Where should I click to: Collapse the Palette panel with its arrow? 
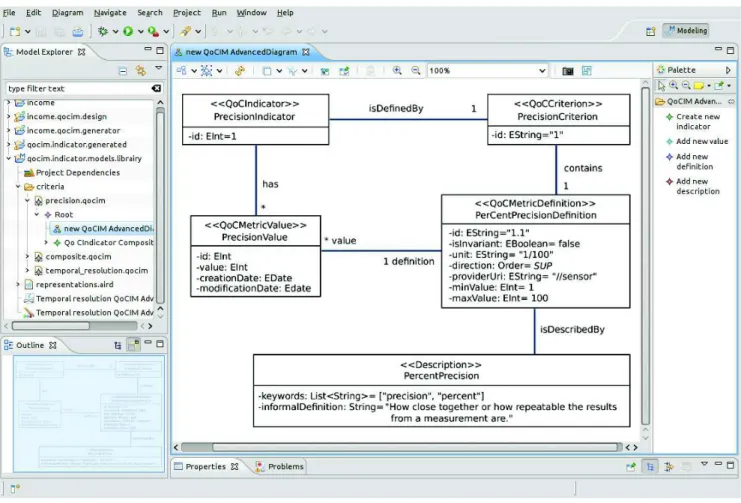pyautogui.click(x=728, y=70)
